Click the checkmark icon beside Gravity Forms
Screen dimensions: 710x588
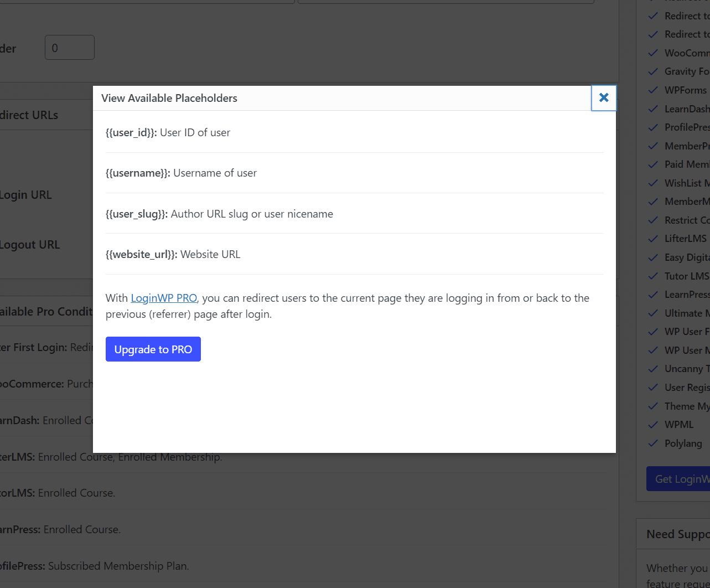click(654, 71)
